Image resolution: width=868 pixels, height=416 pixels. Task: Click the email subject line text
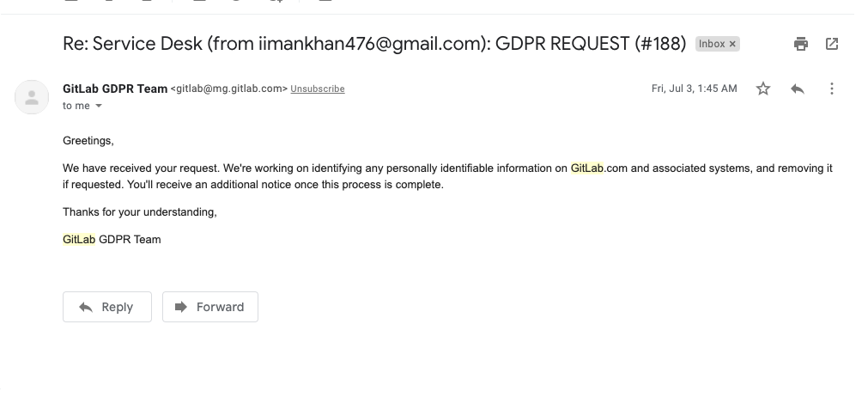(x=373, y=44)
